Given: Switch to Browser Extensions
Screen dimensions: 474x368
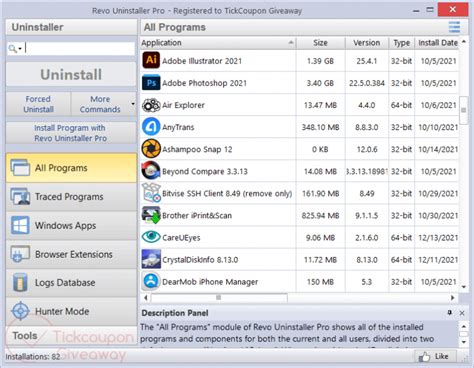Looking at the screenshot, I should (71, 254).
